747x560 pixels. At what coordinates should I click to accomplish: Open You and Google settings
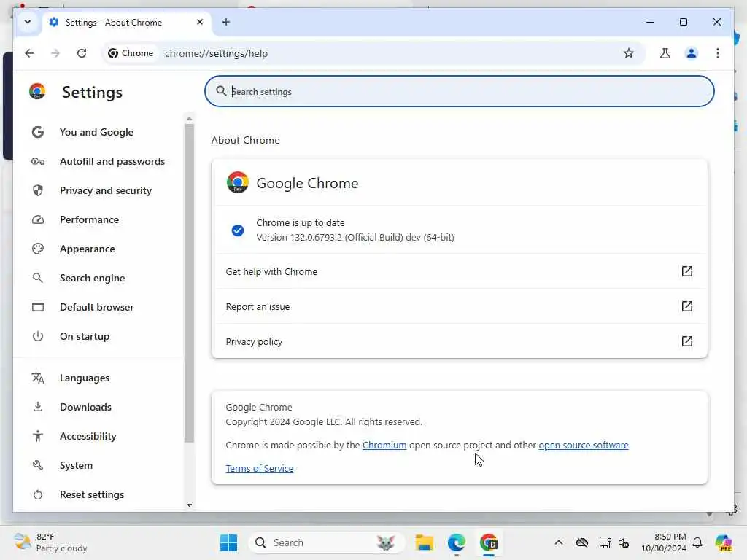pos(97,132)
